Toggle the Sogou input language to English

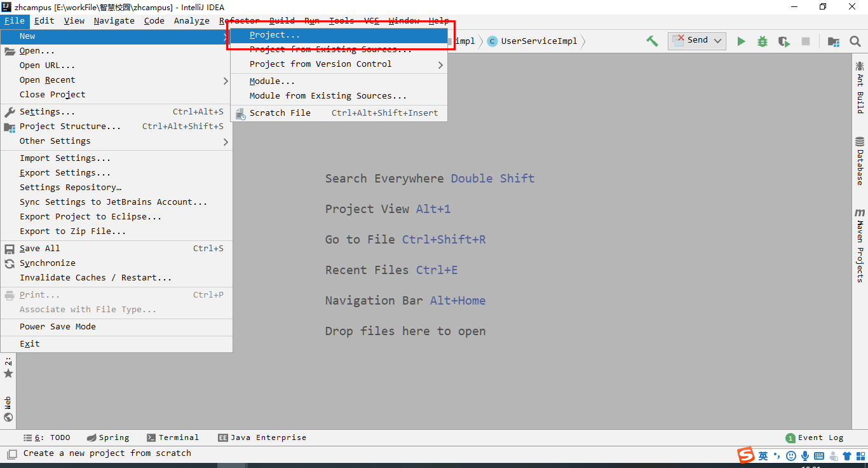pyautogui.click(x=762, y=456)
